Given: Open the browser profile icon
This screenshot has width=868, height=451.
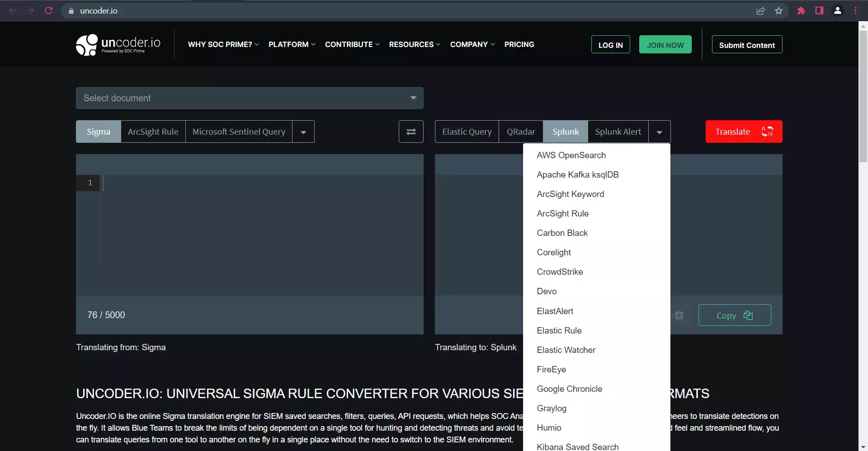Looking at the screenshot, I should click(x=837, y=10).
